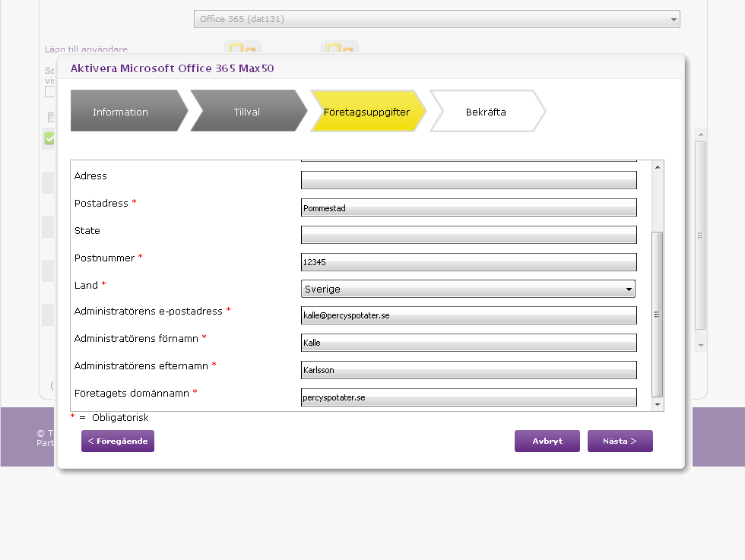Image resolution: width=745 pixels, height=560 pixels.
Task: Continue with the Nästa button
Action: click(x=620, y=441)
